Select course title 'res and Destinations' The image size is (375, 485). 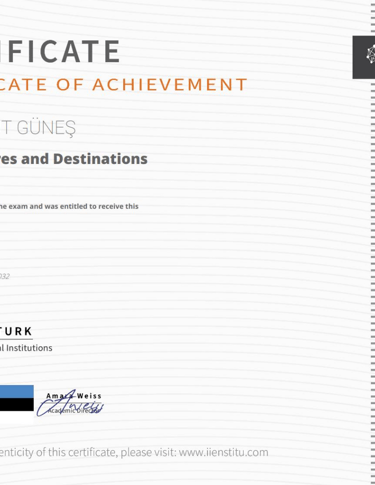(x=74, y=159)
